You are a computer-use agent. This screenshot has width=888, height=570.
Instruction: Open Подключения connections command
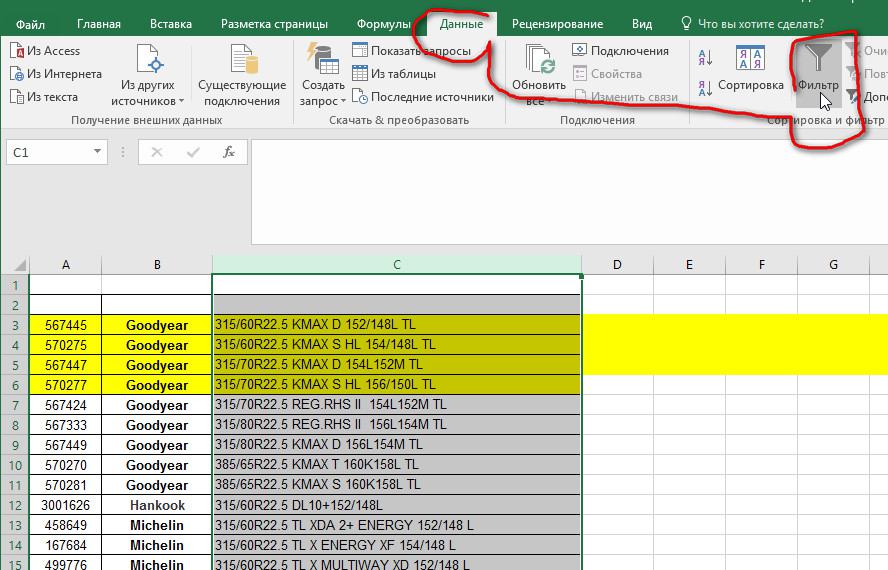(621, 50)
